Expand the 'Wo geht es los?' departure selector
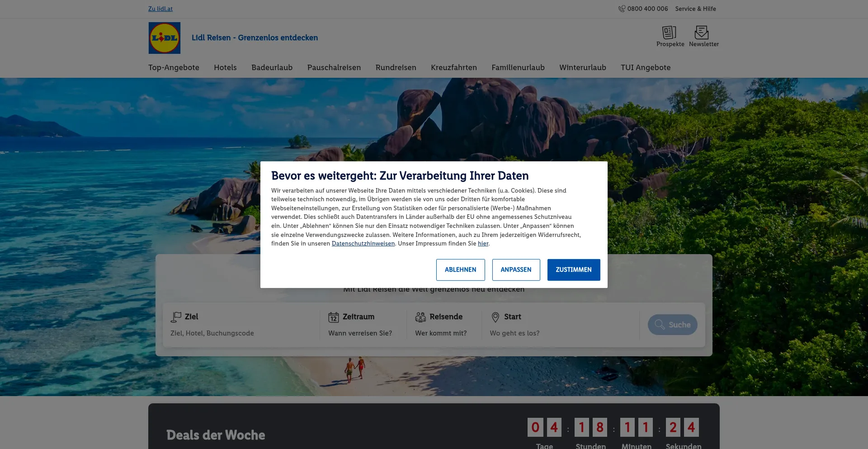 point(514,333)
